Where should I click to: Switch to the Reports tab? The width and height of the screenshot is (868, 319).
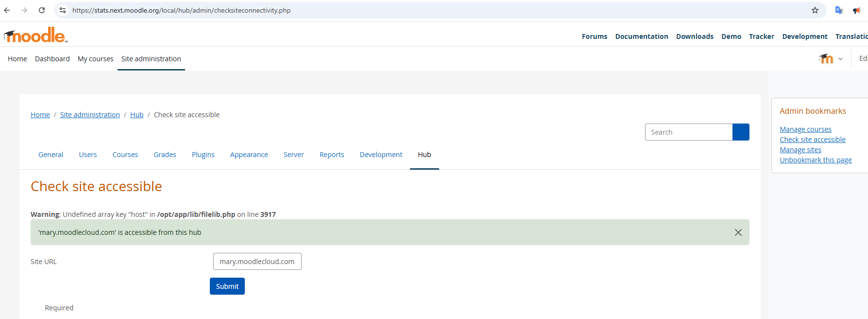click(x=332, y=155)
